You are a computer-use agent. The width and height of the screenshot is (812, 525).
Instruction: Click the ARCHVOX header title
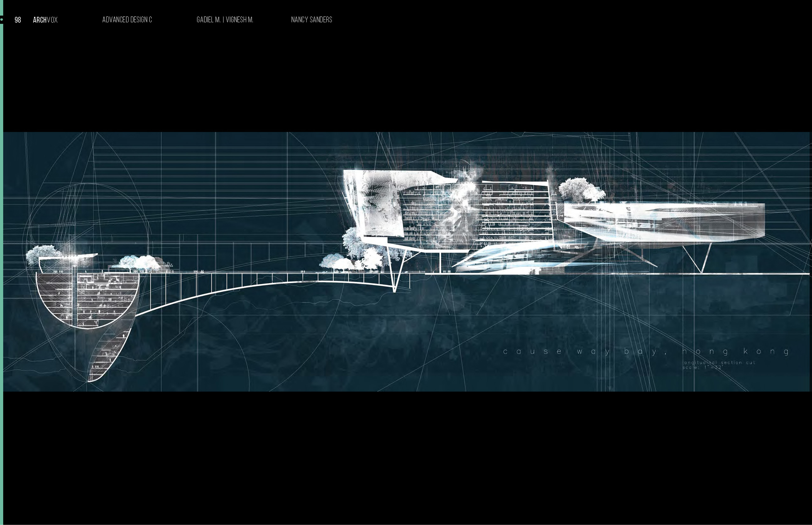pos(45,20)
